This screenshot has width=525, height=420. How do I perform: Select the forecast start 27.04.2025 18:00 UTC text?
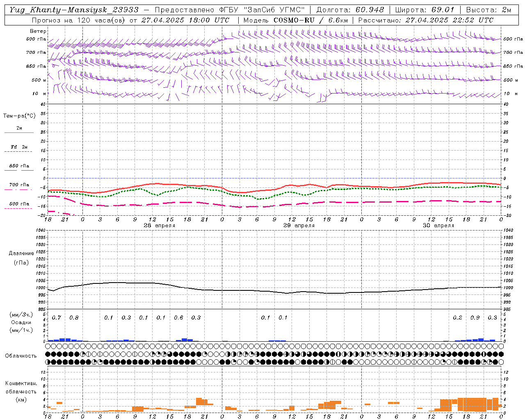[x=185, y=20]
